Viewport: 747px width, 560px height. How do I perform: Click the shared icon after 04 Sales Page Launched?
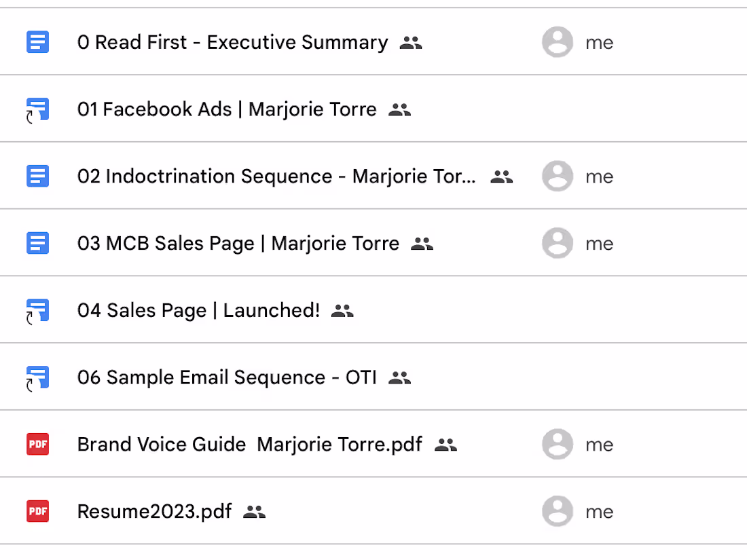click(342, 311)
